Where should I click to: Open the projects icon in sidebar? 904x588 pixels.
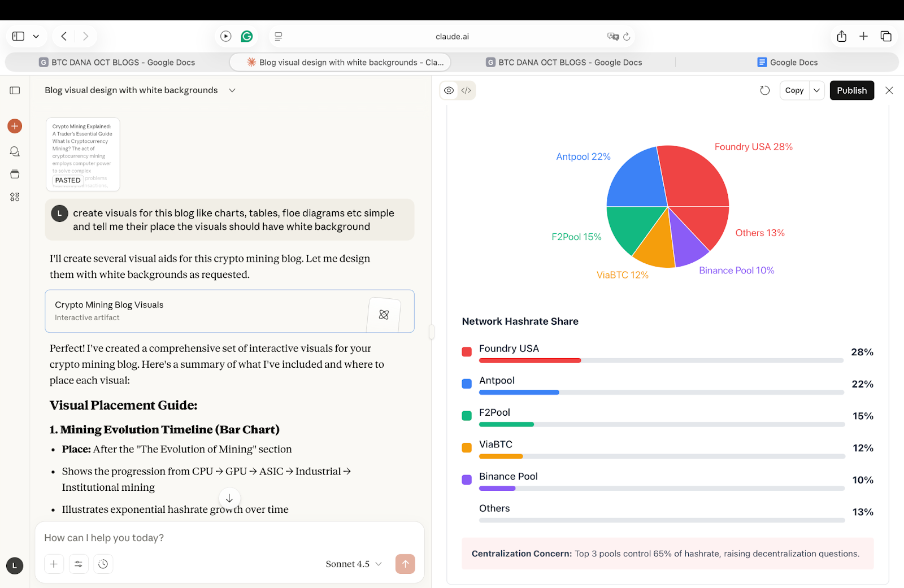[x=15, y=174]
